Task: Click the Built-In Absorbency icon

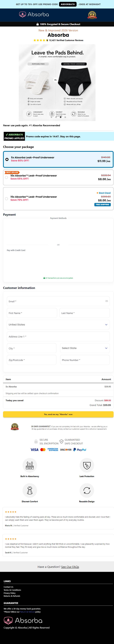Action: [x=30, y=465]
